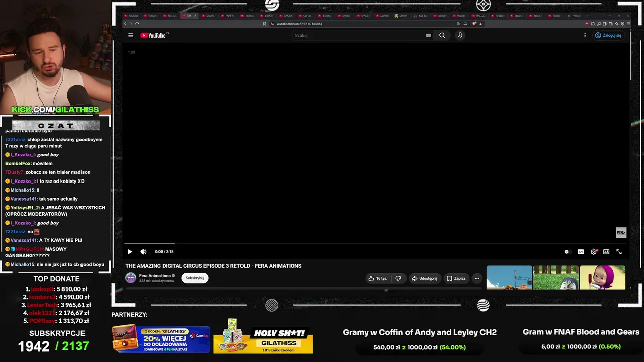Open YouTube three-dot settings menu
The image size is (644, 362).
585,35
